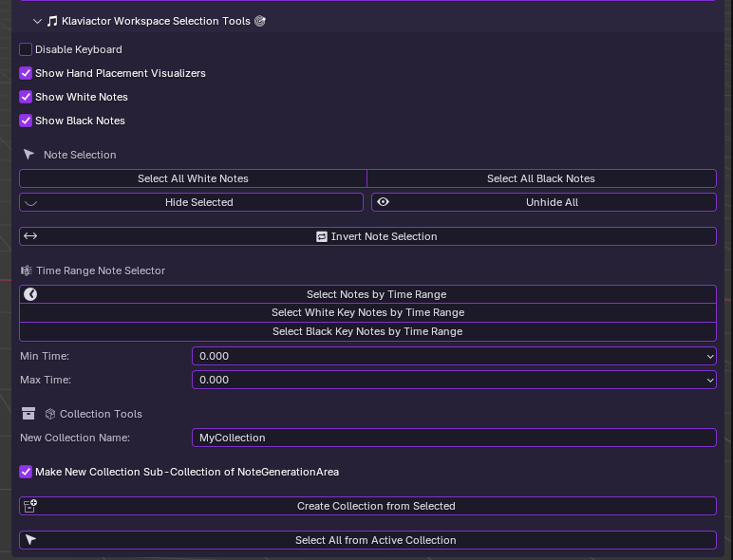
Task: Click the music note icon in panel header
Action: pyautogui.click(x=52, y=21)
